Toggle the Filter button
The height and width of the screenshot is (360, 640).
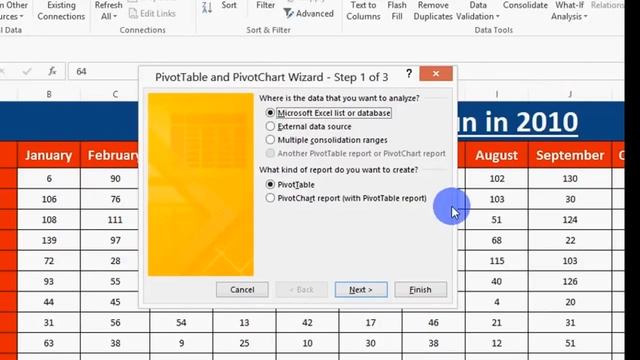pos(265,6)
